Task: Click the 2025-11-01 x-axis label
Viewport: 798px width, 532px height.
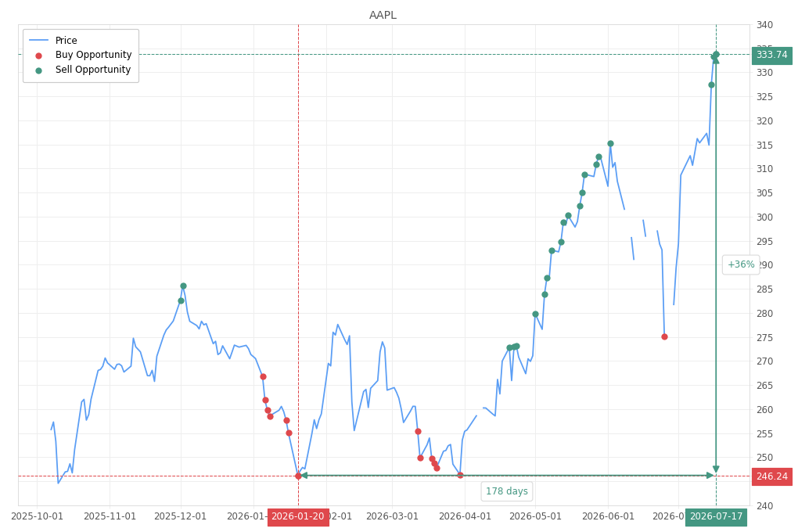Action: pos(110,516)
